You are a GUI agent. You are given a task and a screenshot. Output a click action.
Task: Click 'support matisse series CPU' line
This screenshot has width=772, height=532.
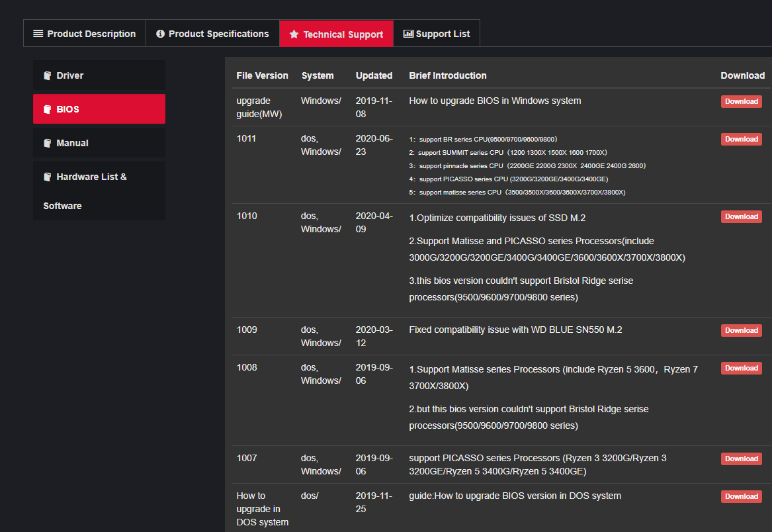(517, 193)
